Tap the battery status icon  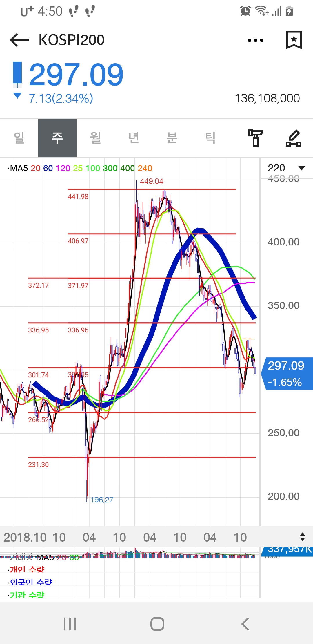289,11
